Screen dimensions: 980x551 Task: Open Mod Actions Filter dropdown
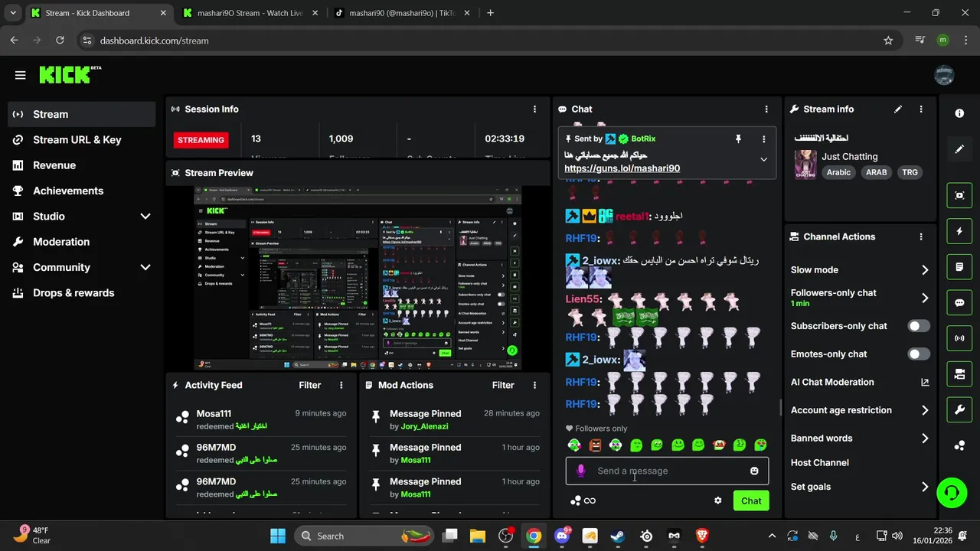[503, 386]
